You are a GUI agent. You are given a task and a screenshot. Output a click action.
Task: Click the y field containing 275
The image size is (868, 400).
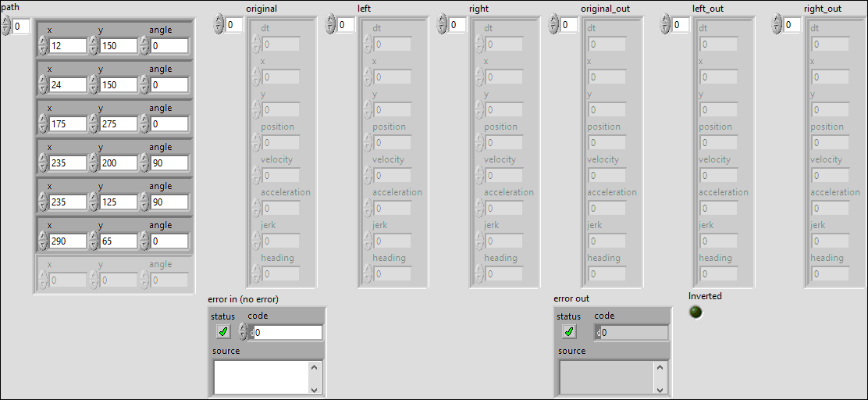(119, 124)
